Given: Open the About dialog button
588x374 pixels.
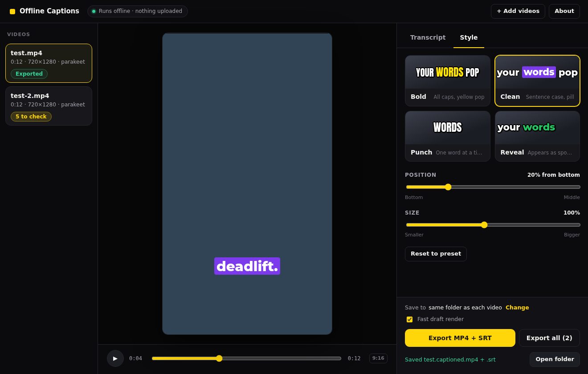Looking at the screenshot, I should (x=564, y=11).
